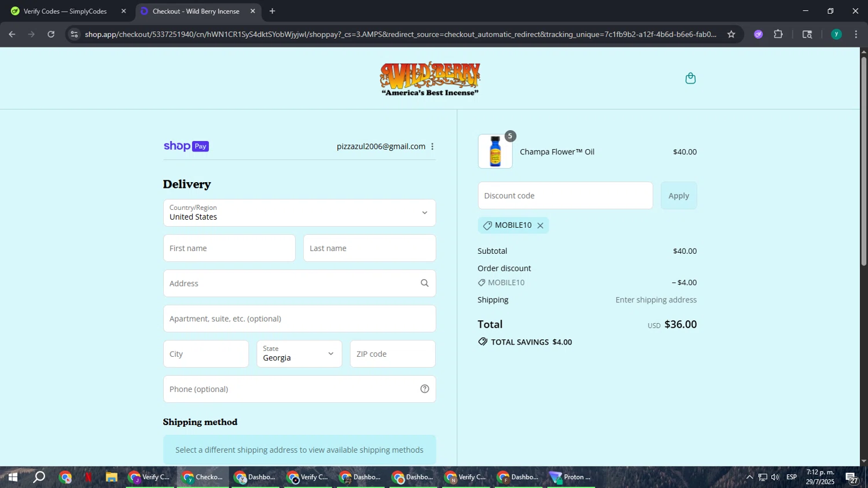Open Windows taskbar search
Viewport: 868px width, 488px height.
39,477
